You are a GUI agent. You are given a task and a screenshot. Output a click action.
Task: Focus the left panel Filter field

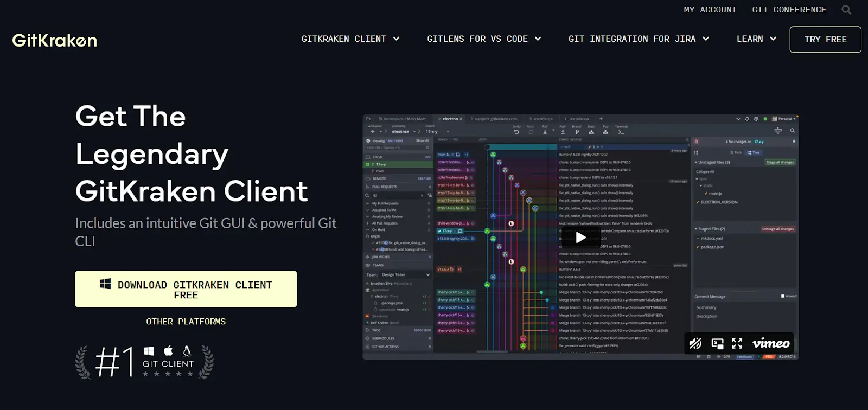tap(398, 148)
